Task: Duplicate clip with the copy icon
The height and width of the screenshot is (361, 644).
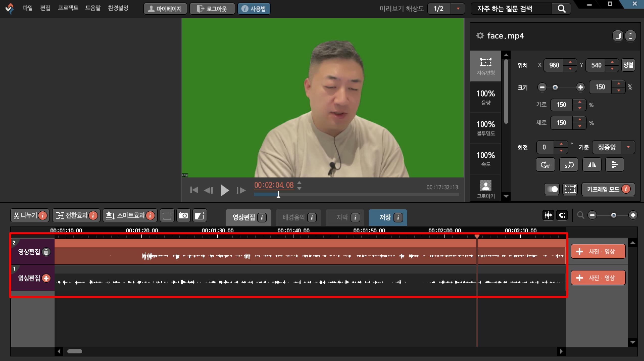Action: (x=618, y=36)
